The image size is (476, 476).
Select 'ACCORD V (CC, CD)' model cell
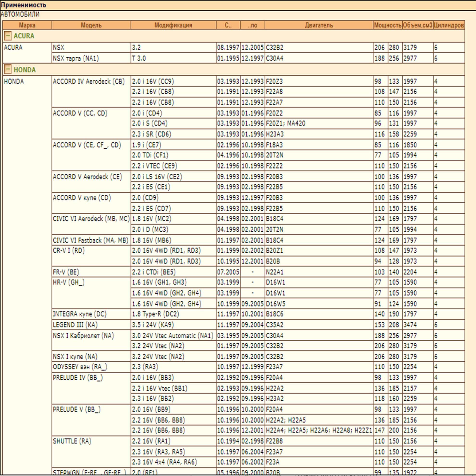coord(91,123)
